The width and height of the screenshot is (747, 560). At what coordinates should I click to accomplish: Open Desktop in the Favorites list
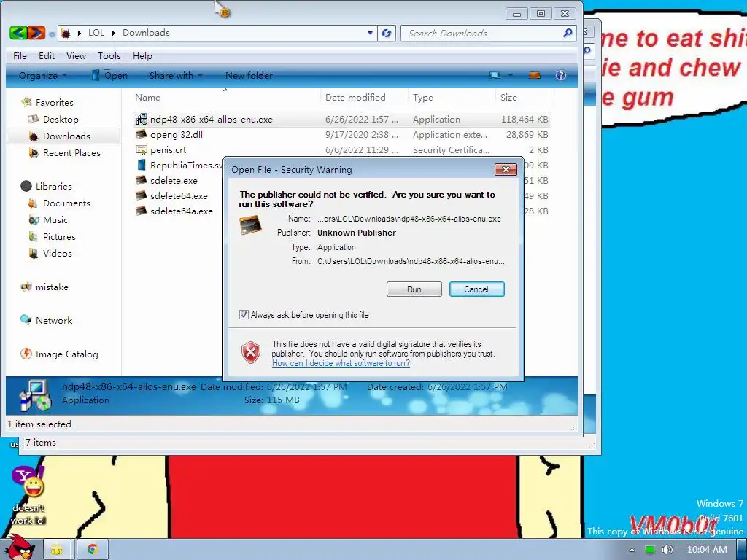click(x=61, y=119)
